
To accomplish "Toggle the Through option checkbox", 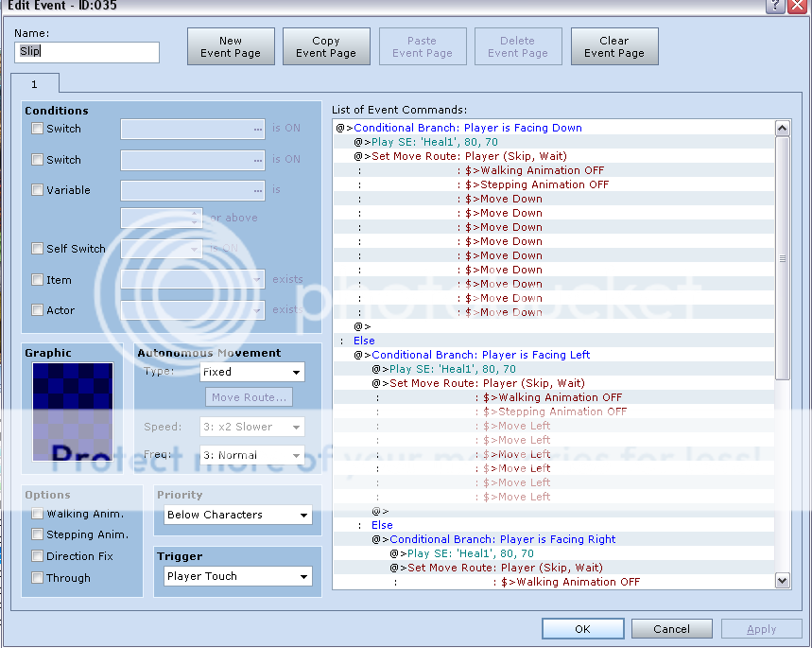I will [38, 578].
